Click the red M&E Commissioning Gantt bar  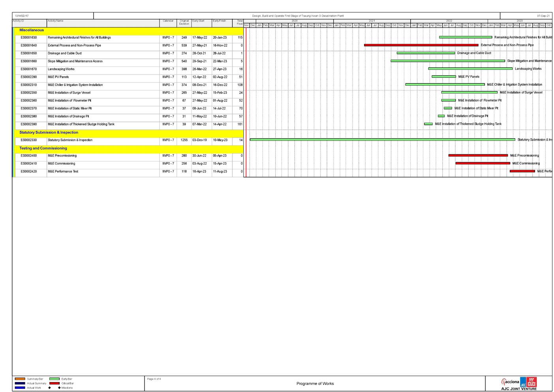tap(483, 163)
